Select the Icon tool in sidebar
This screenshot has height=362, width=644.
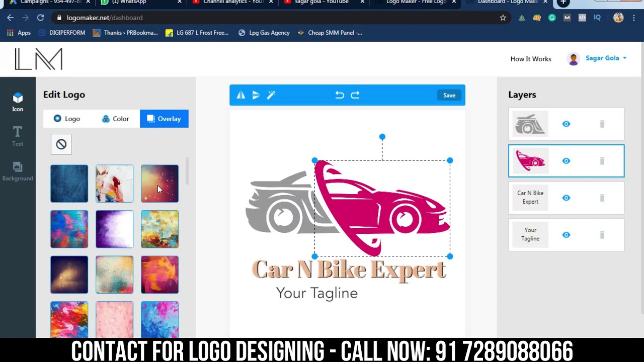pyautogui.click(x=18, y=102)
